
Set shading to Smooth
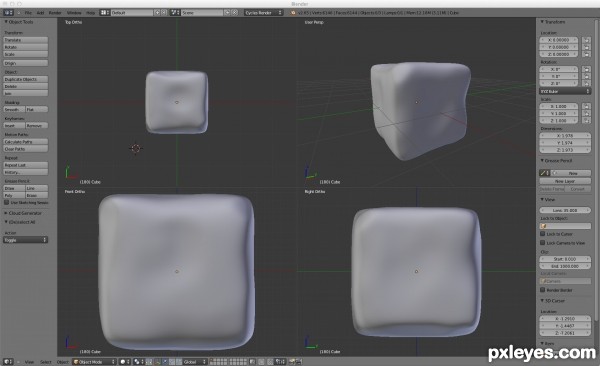[x=15, y=109]
